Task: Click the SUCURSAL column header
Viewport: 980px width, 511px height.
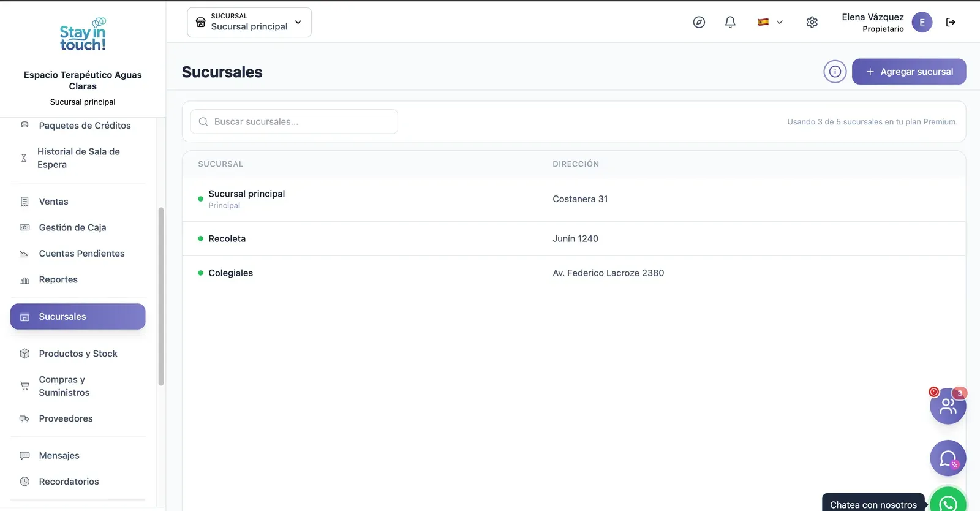Action: point(221,164)
